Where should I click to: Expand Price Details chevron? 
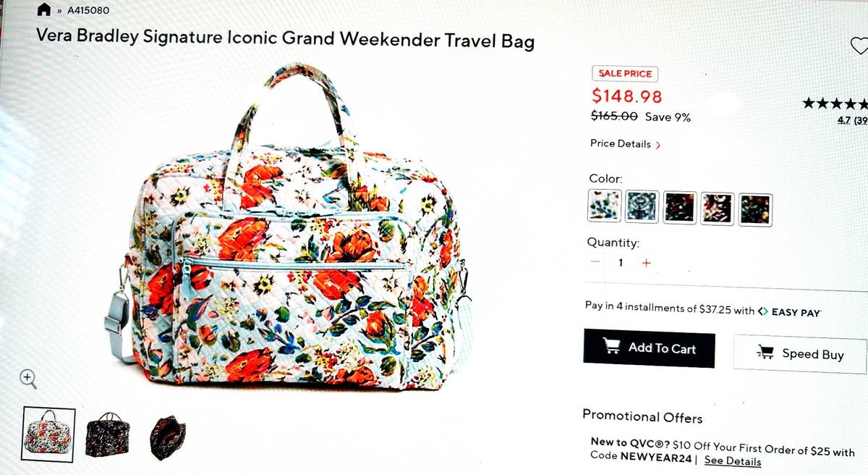pyautogui.click(x=658, y=145)
